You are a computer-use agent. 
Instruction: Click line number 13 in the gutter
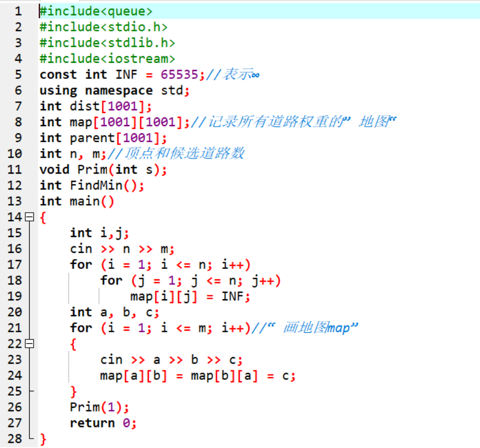15,201
